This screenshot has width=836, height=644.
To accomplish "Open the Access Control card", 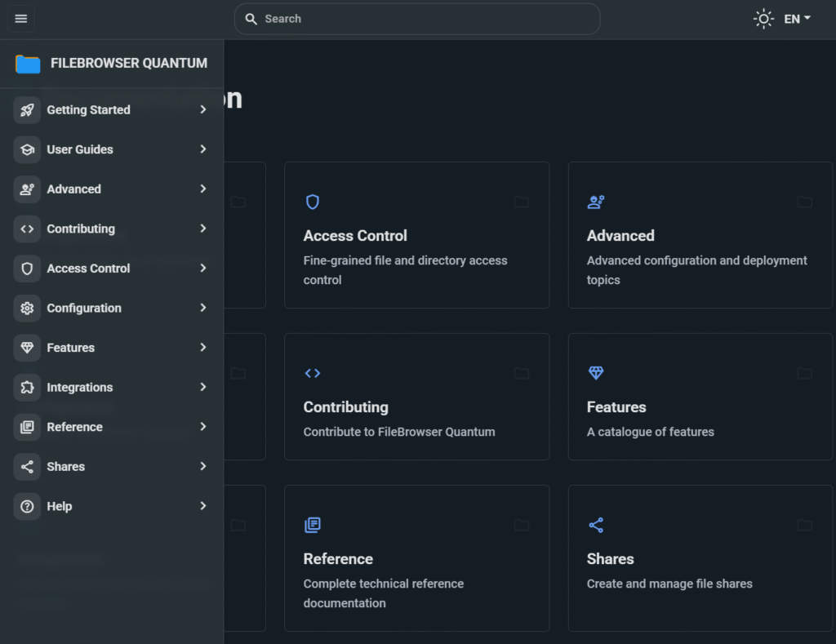I will pyautogui.click(x=416, y=235).
